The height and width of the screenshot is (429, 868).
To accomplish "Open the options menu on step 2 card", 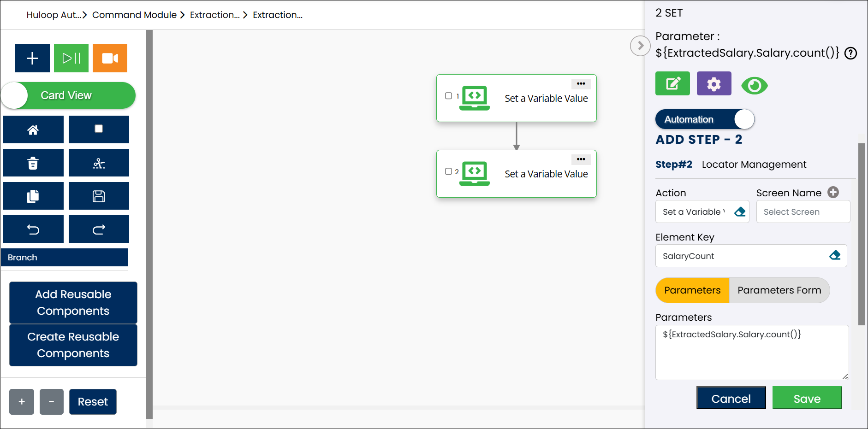I will 581,159.
